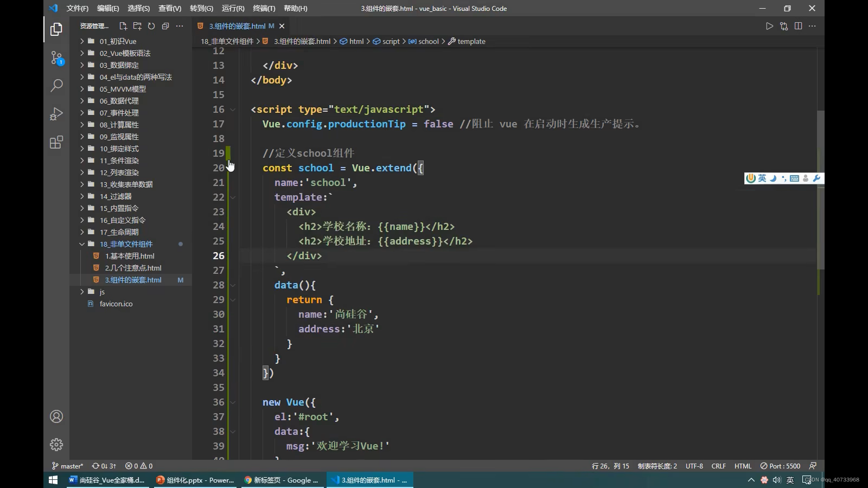Open the 终端(T) menu

coord(264,8)
